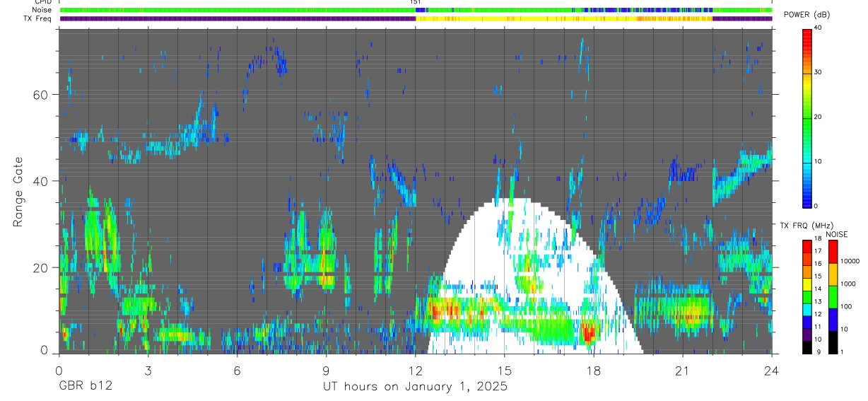Image resolution: width=868 pixels, height=401 pixels.
Task: Click the 21 tick on the UT hours axis
Action: coord(683,371)
